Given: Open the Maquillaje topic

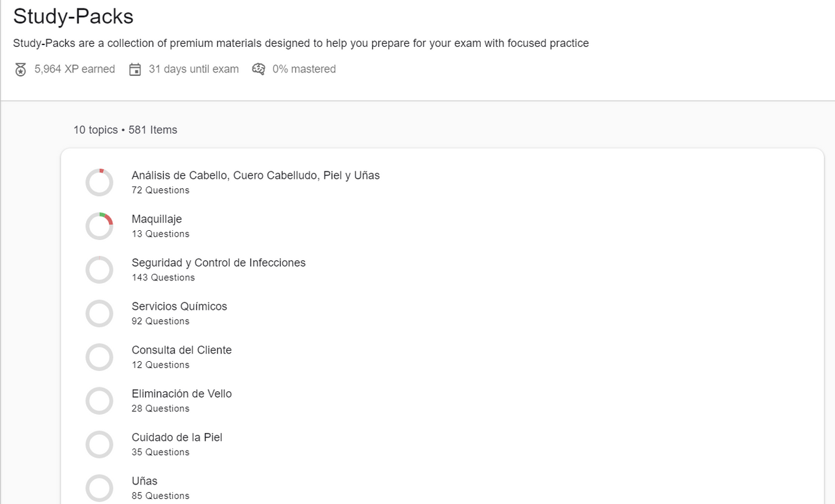Looking at the screenshot, I should coord(157,219).
